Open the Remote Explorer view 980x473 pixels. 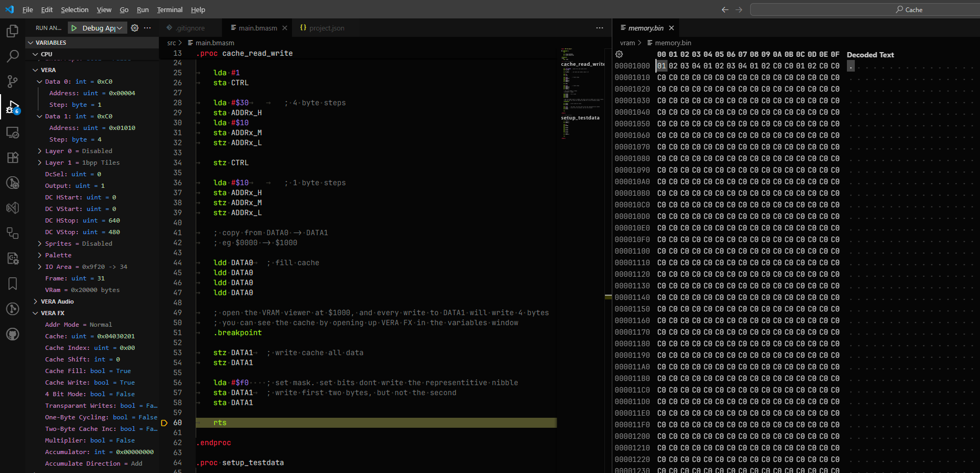tap(13, 133)
